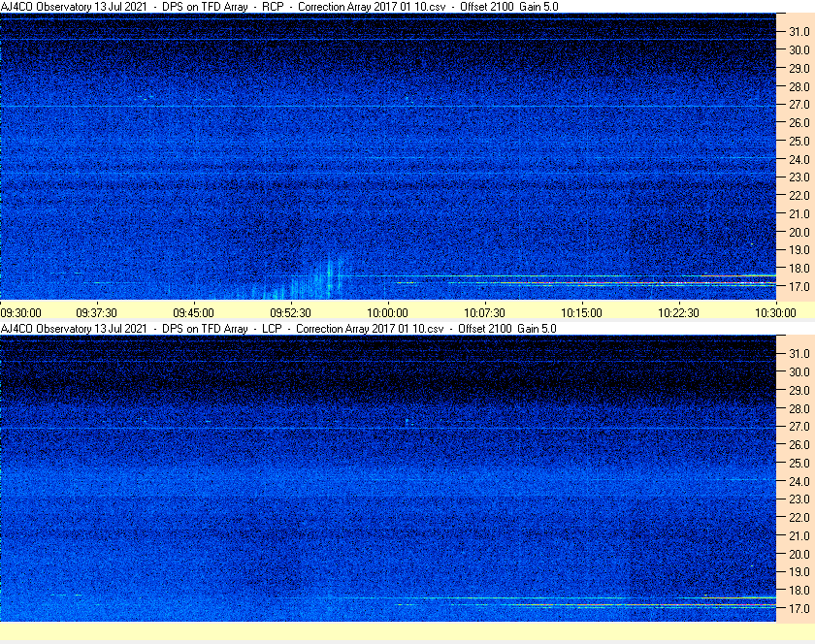Click 19.0 frequency label on LCP panel
The width and height of the screenshot is (815, 644).
pos(799,572)
